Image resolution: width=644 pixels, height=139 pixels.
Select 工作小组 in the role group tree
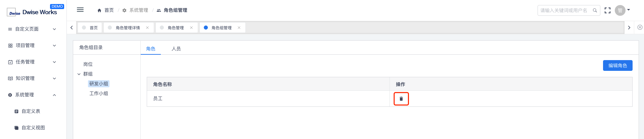(x=99, y=93)
